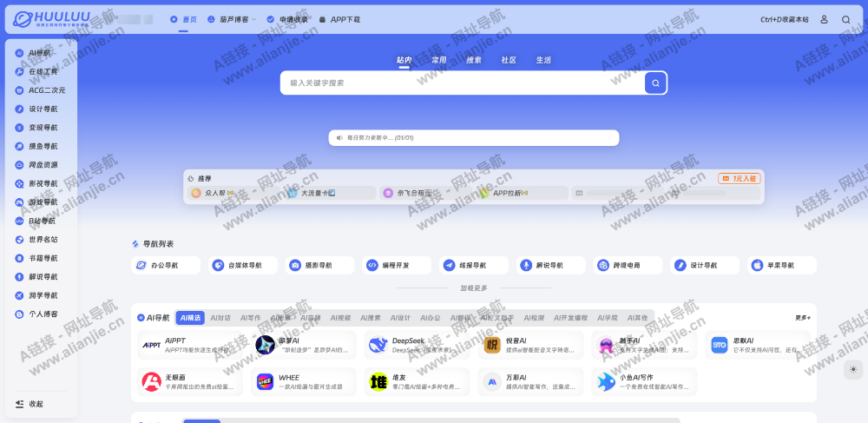
Task: Open 留学导航 in the left sidebar
Action: (x=37, y=295)
